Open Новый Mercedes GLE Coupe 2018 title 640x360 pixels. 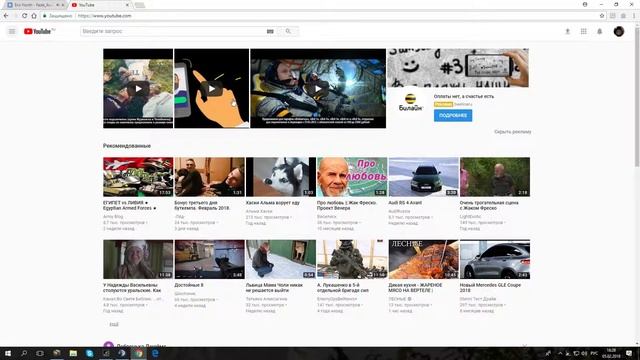click(490, 288)
